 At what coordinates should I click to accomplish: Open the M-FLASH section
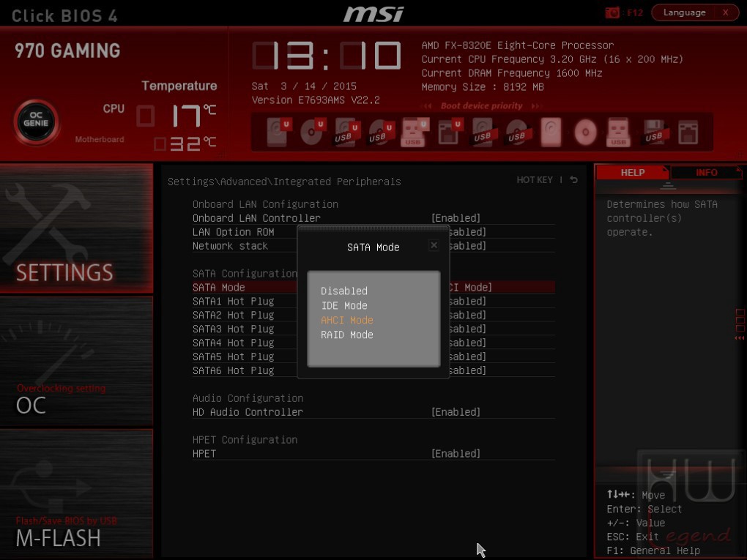[x=76, y=493]
